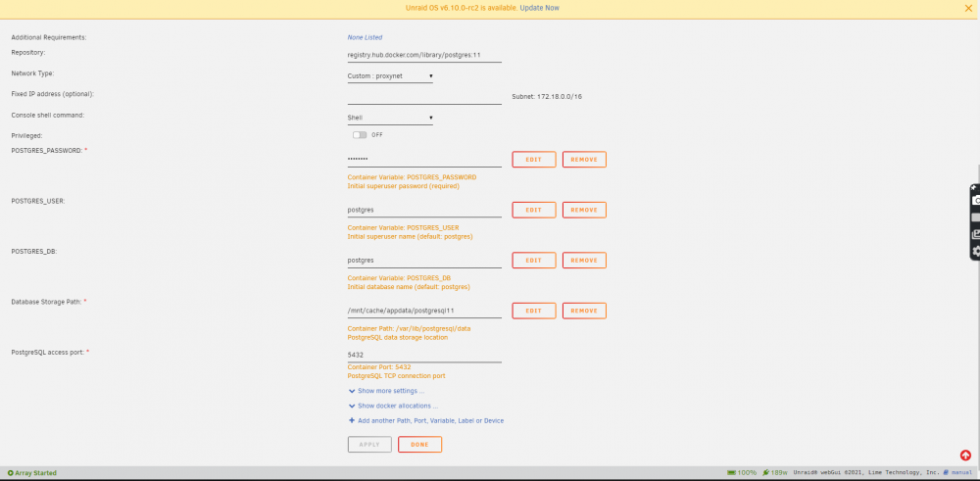Click Add another Path, Port, Variable link
The height and width of the screenshot is (481, 980).
tap(430, 421)
